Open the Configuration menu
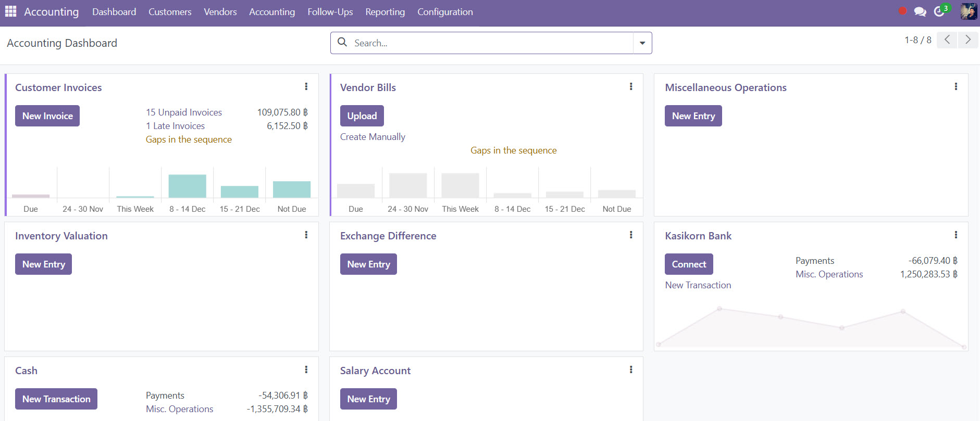The image size is (980, 421). (445, 12)
